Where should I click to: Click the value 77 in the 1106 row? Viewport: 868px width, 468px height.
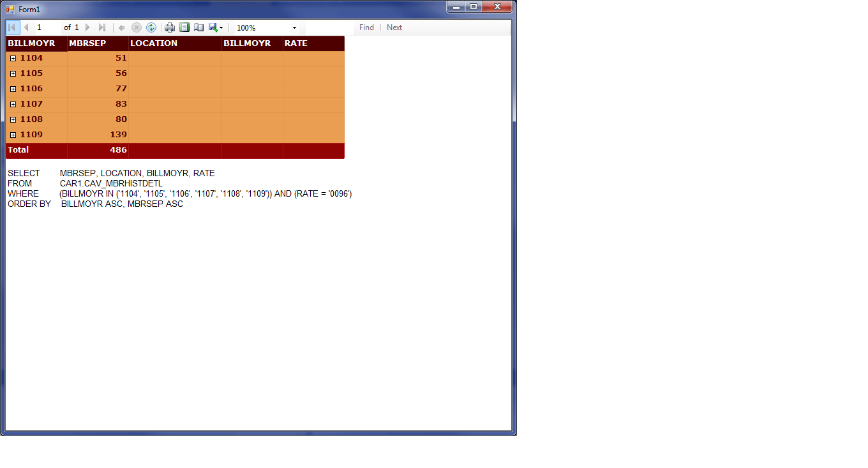pos(121,89)
